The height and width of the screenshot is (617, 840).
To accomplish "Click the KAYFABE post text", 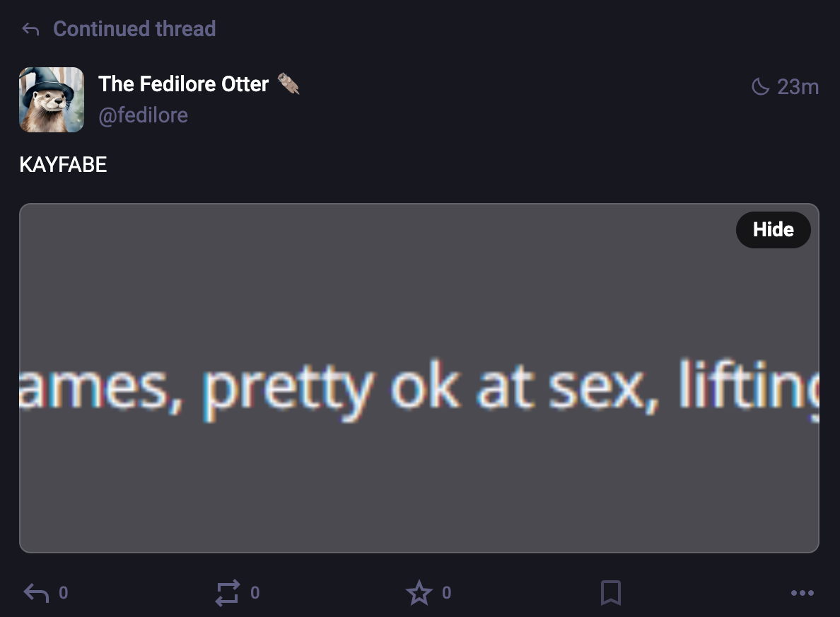I will pyautogui.click(x=63, y=165).
